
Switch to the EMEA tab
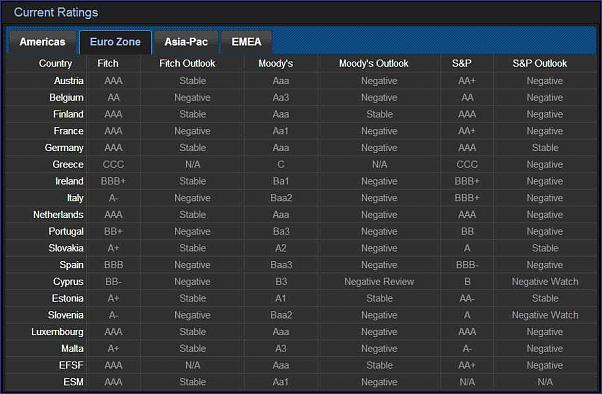pos(246,42)
